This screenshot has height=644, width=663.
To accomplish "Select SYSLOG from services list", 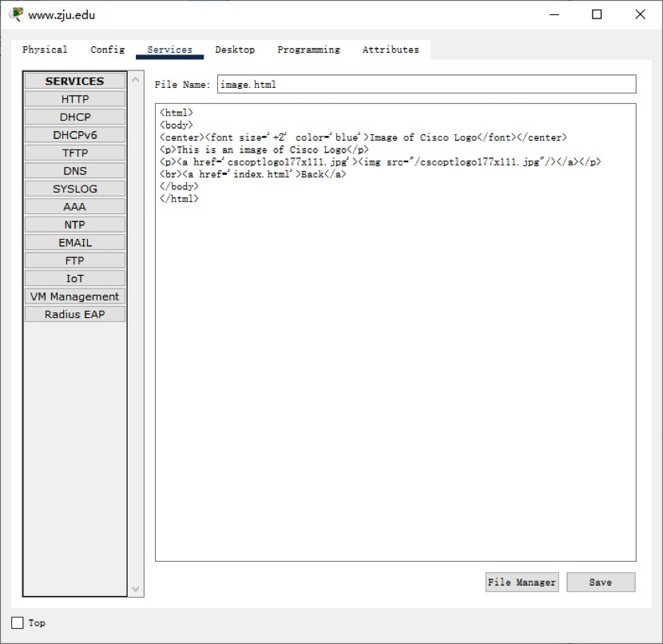I will click(x=75, y=189).
